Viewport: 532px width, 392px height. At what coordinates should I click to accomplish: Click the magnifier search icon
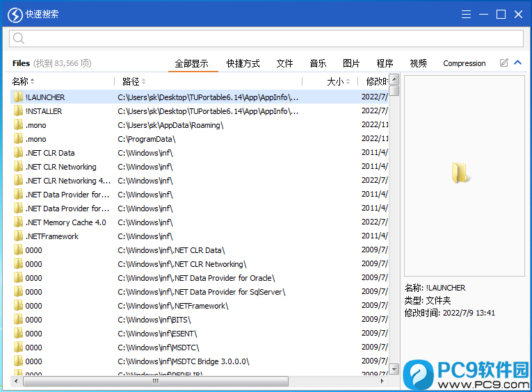19,38
